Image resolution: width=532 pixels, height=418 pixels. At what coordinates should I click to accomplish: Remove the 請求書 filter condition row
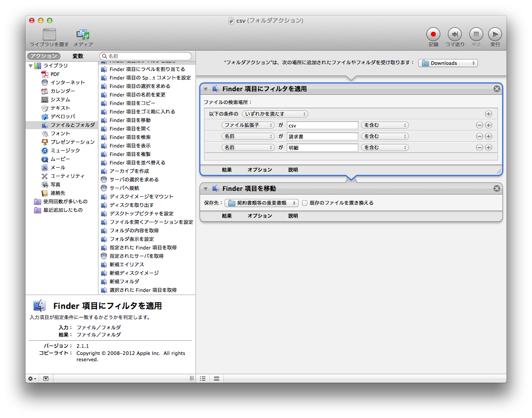(x=479, y=137)
